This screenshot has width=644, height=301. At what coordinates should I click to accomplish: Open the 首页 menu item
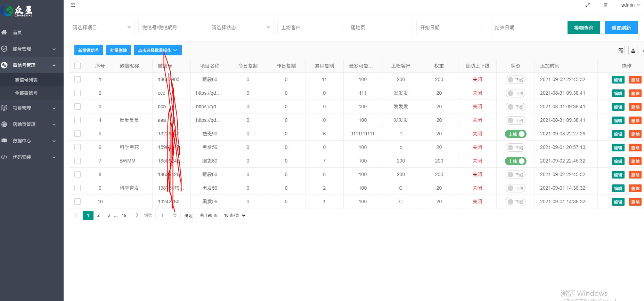click(x=32, y=32)
